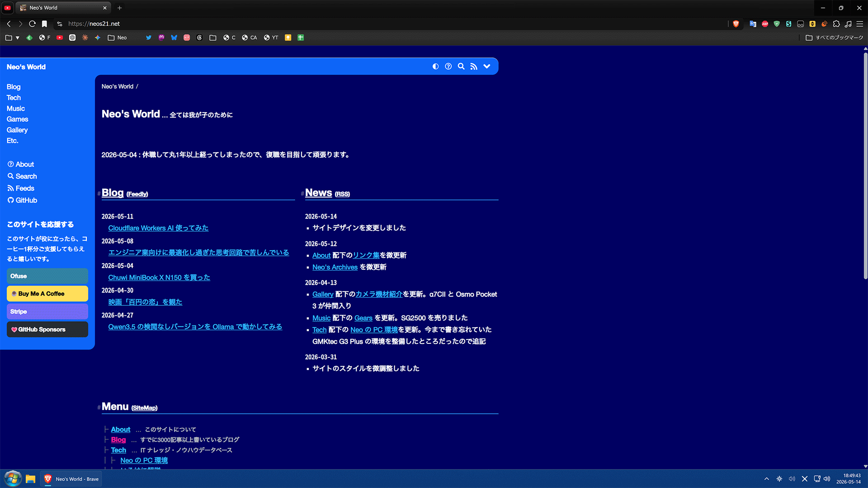Open the Twitter bird bookmark
The height and width of the screenshot is (488, 868).
point(149,38)
